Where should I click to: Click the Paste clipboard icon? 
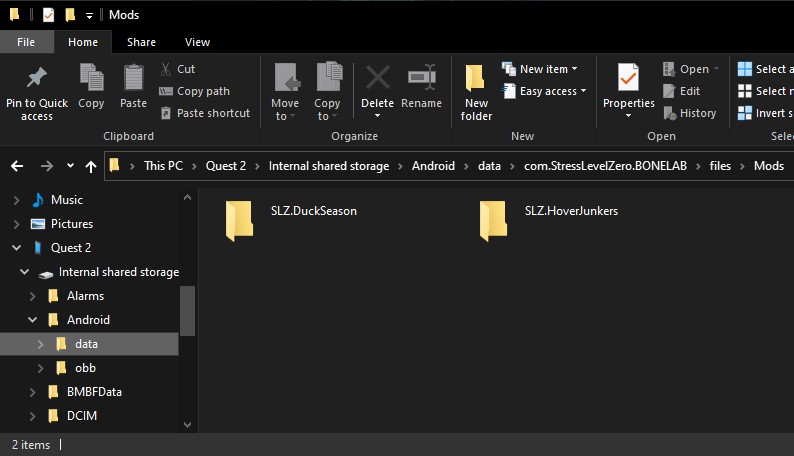tap(133, 79)
